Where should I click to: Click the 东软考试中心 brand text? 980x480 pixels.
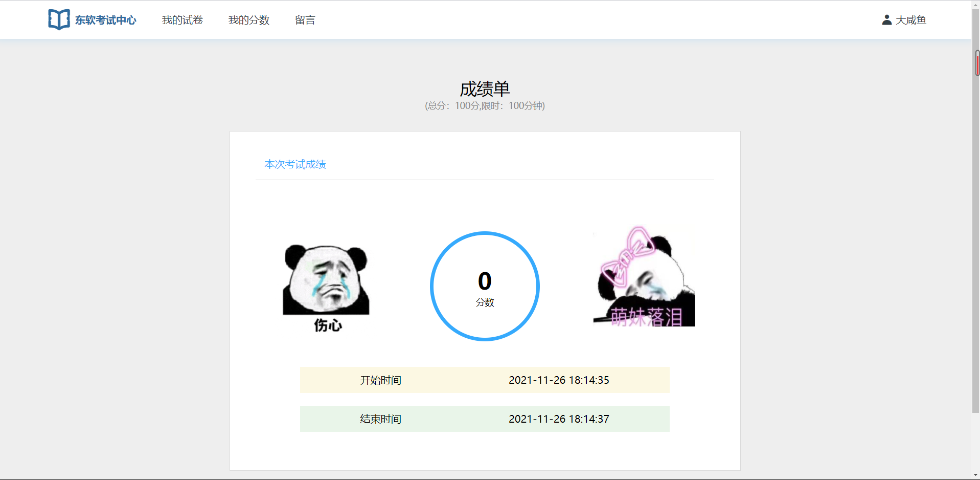point(106,20)
